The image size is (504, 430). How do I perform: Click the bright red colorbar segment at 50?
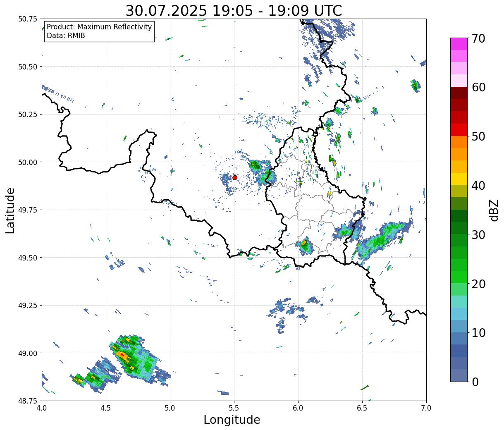click(x=459, y=130)
